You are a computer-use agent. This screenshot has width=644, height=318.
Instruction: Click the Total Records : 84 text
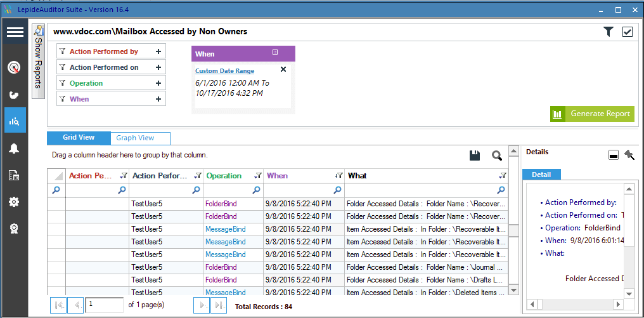(263, 307)
